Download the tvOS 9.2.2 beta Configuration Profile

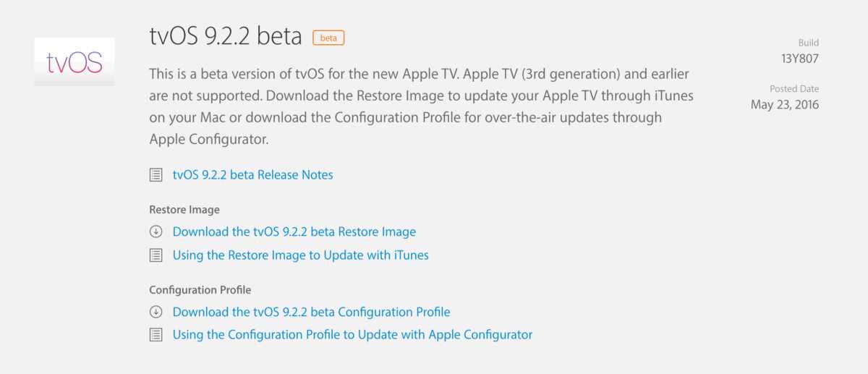point(311,312)
